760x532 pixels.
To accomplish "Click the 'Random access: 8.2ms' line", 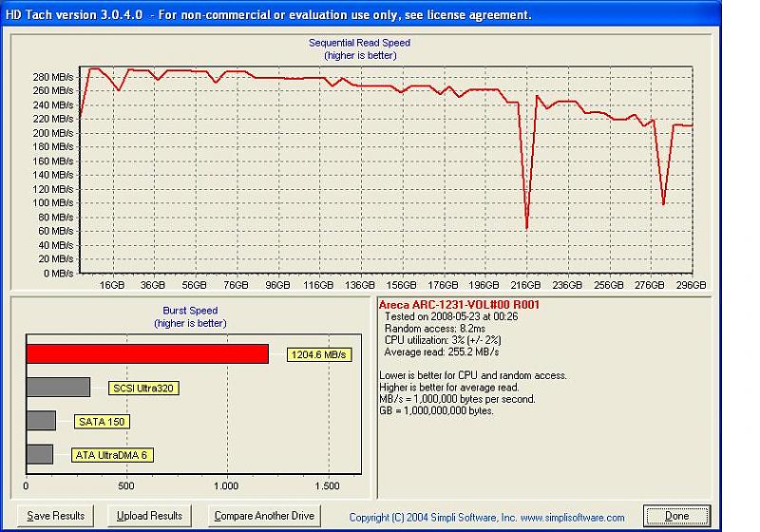I will coord(435,329).
